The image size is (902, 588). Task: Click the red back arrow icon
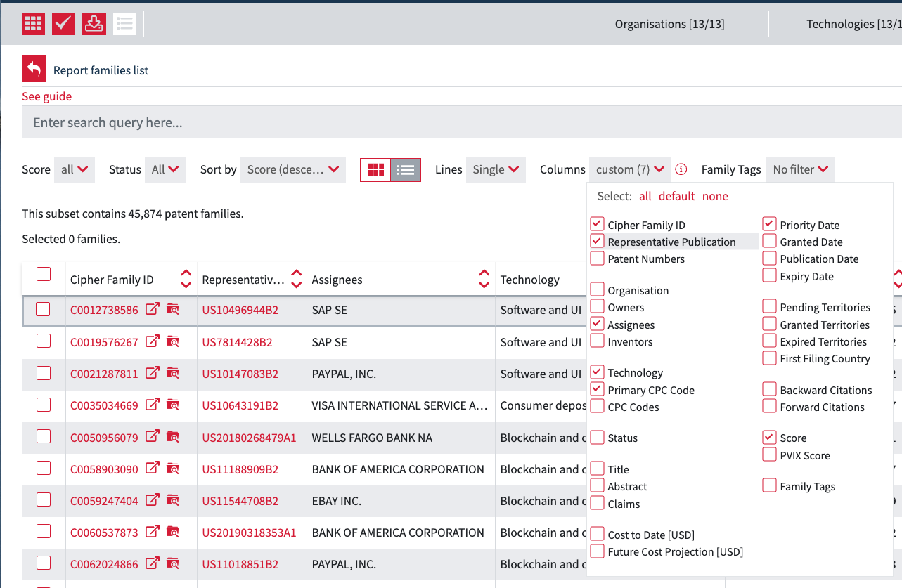34,69
